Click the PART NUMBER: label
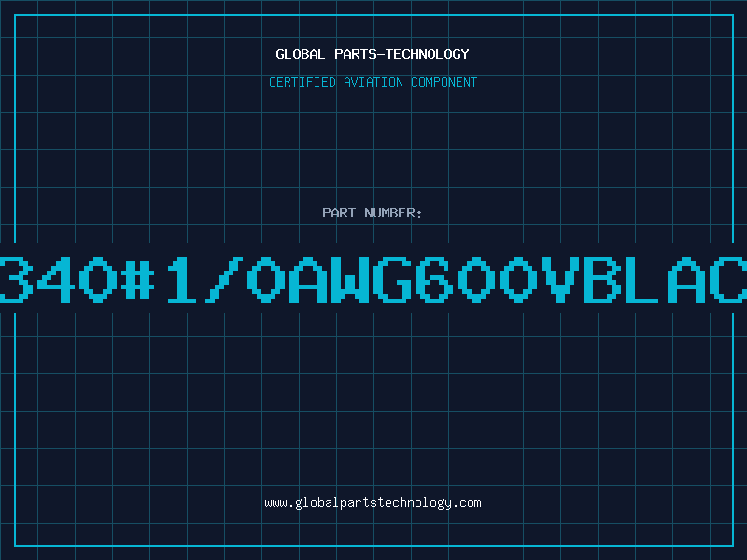Screen dimensions: 747x560 [373, 213]
